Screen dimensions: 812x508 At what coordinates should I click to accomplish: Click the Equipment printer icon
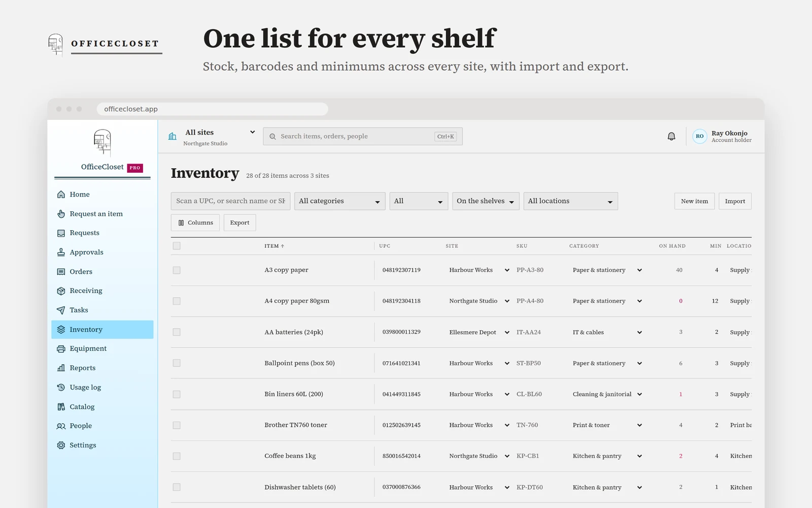pos(61,349)
